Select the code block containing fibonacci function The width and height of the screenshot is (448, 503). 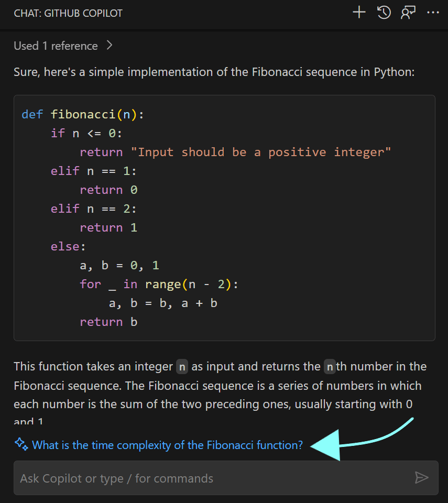point(224,217)
